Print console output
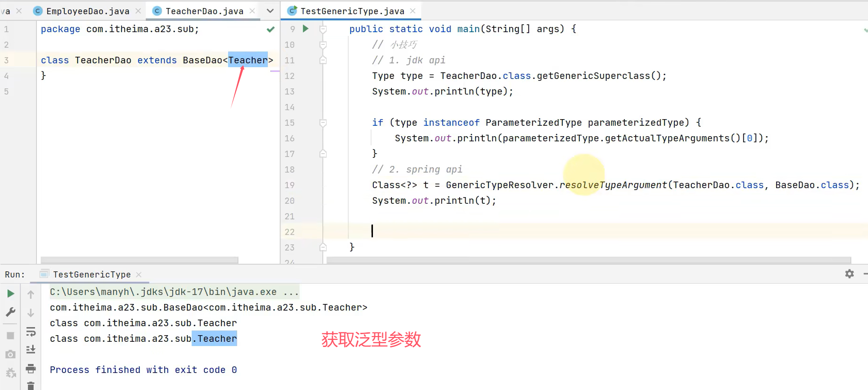Image resolution: width=868 pixels, height=390 pixels. click(31, 368)
